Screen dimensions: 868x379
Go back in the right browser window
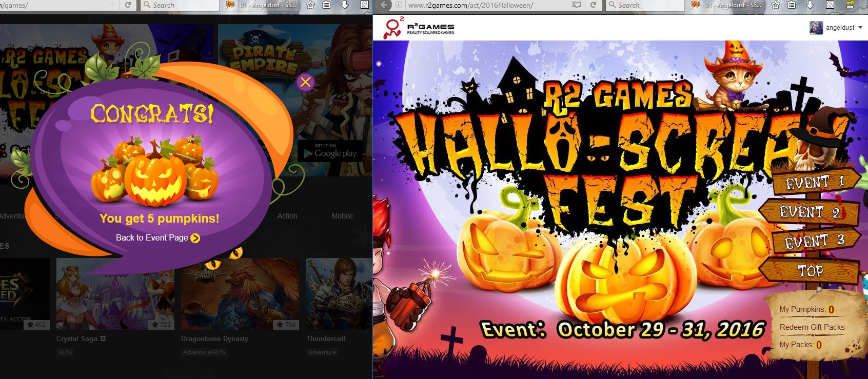(x=383, y=5)
